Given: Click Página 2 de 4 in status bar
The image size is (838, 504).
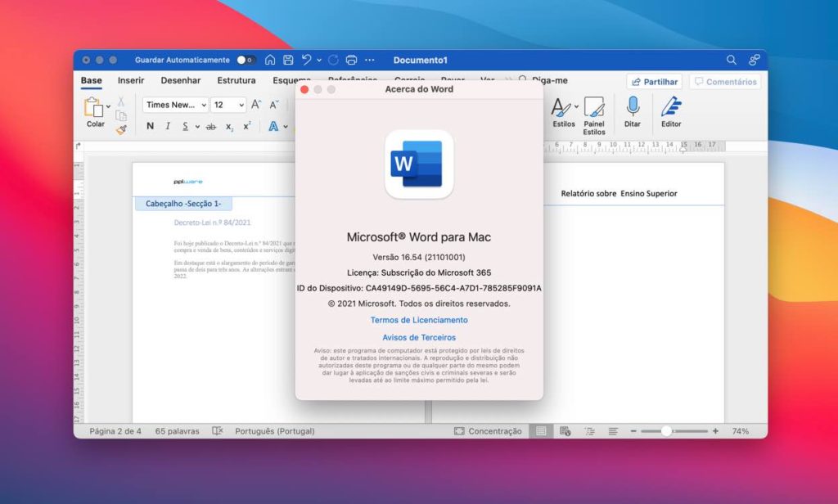Looking at the screenshot, I should click(x=115, y=431).
